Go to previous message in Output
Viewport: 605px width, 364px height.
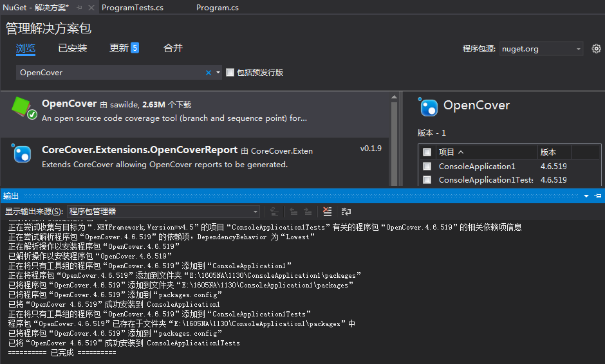click(293, 212)
